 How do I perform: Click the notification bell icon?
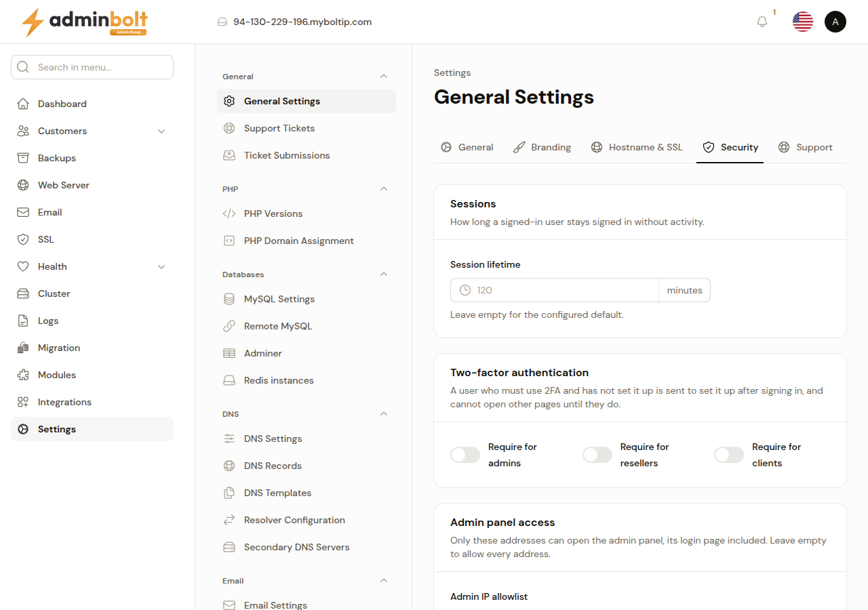pyautogui.click(x=762, y=22)
